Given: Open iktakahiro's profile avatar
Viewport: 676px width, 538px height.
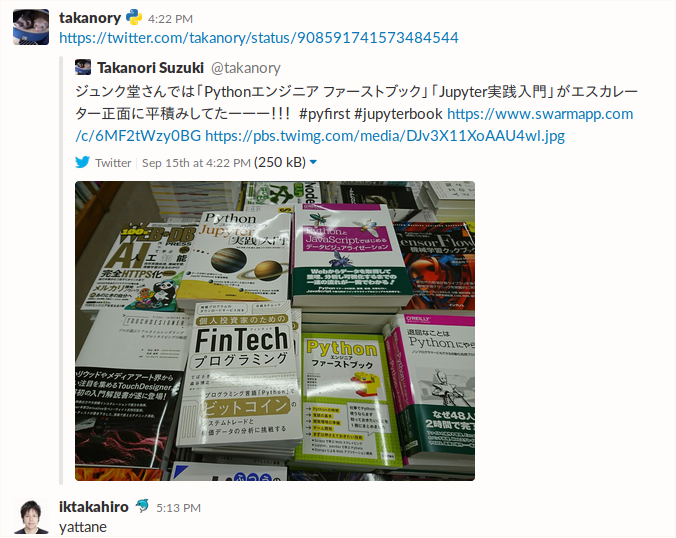Looking at the screenshot, I should (x=31, y=516).
